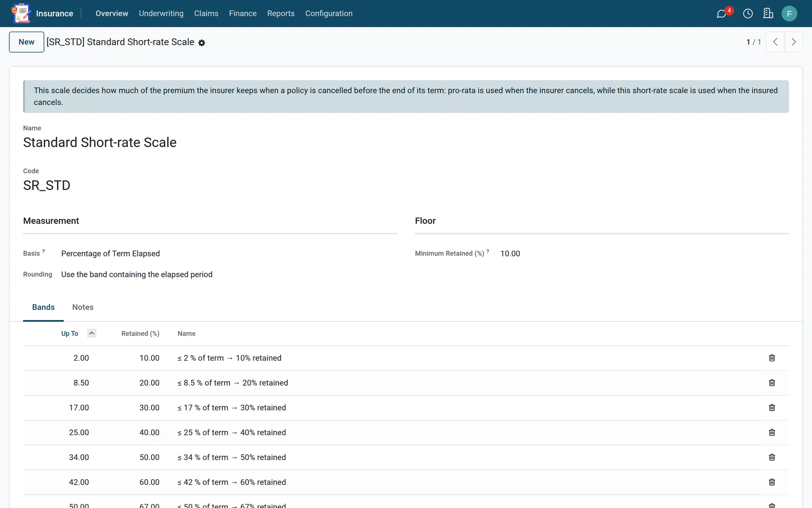Select the 8.50 Up To cell
The image size is (812, 508).
(x=81, y=383)
